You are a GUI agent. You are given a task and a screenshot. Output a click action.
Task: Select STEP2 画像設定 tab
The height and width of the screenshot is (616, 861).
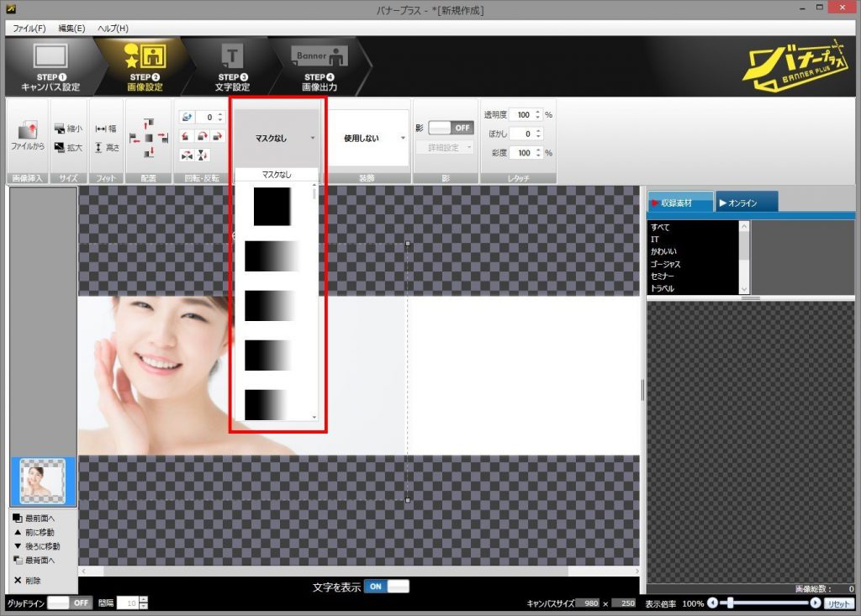coord(145,67)
